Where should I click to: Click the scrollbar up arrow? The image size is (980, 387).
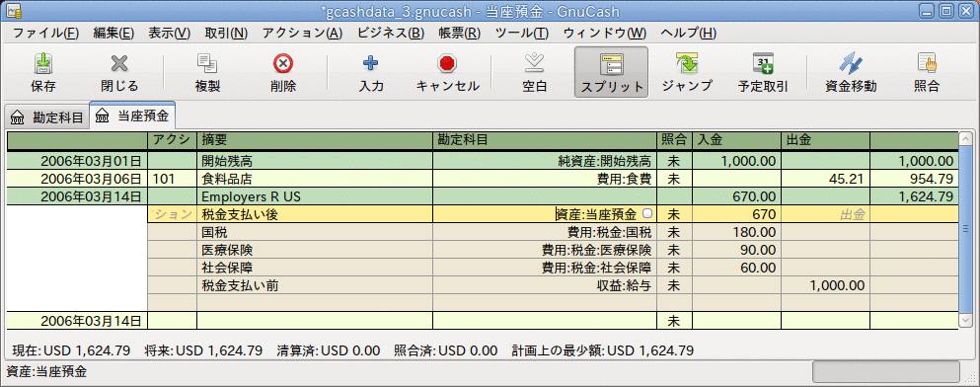point(965,138)
